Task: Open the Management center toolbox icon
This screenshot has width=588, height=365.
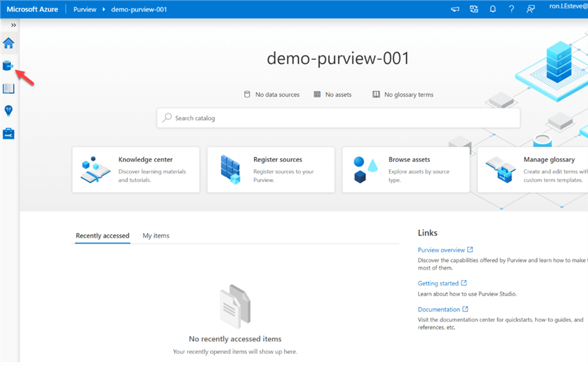Action: [x=8, y=133]
